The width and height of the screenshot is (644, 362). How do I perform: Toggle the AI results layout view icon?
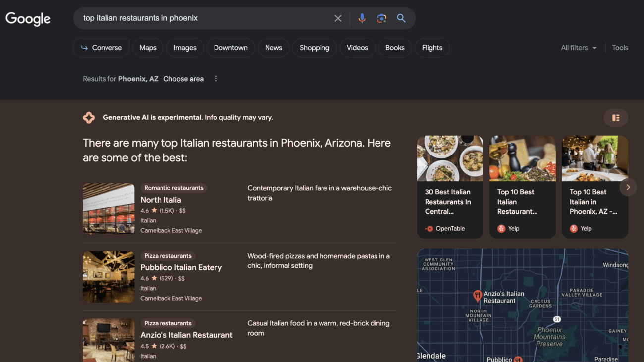pos(616,118)
